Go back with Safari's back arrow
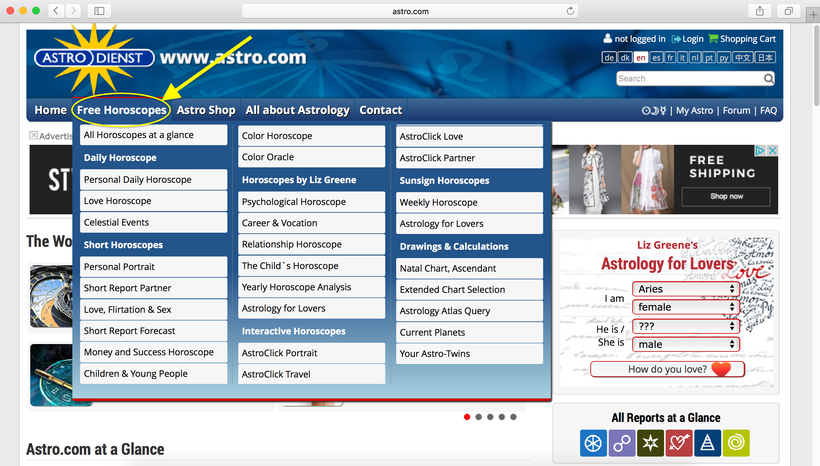 56,10
